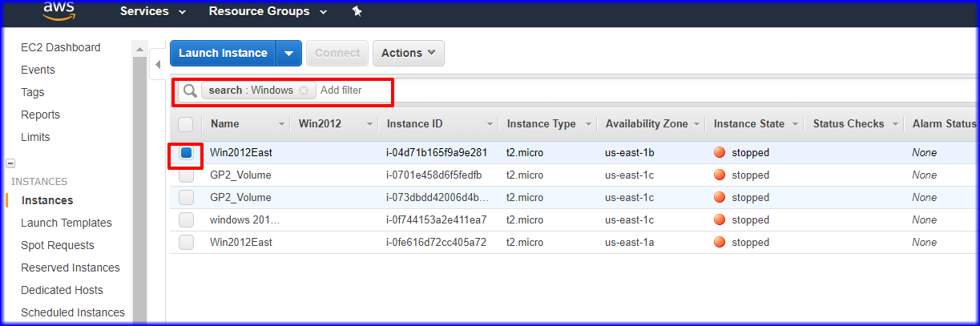Click the us-east-1b availability zone cell
Image resolution: width=980 pixels, height=326 pixels.
pos(631,153)
